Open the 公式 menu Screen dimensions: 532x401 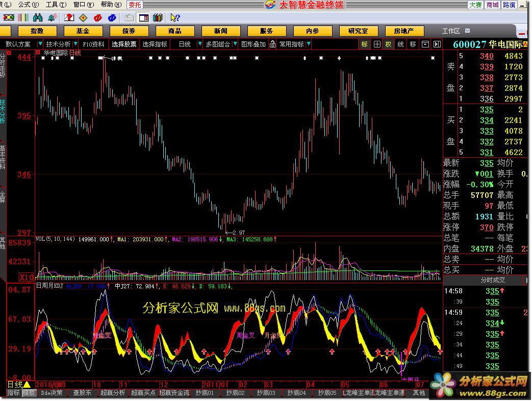(29, 5)
